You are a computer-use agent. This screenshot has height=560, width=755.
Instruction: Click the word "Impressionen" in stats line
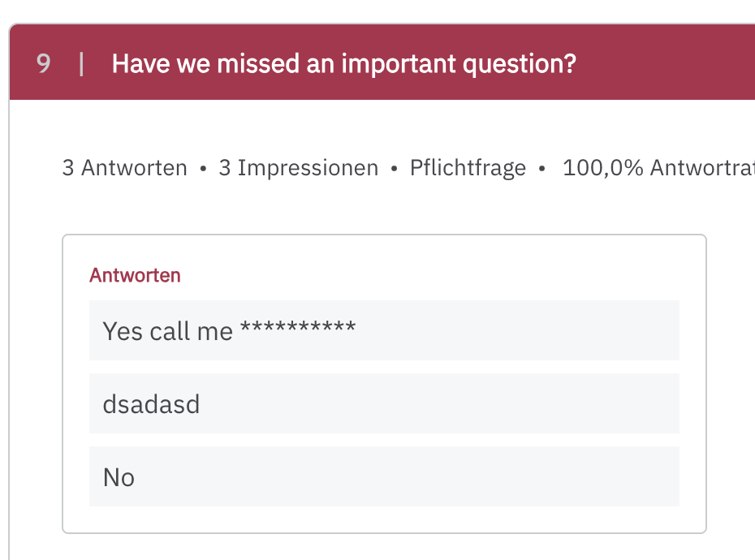308,168
